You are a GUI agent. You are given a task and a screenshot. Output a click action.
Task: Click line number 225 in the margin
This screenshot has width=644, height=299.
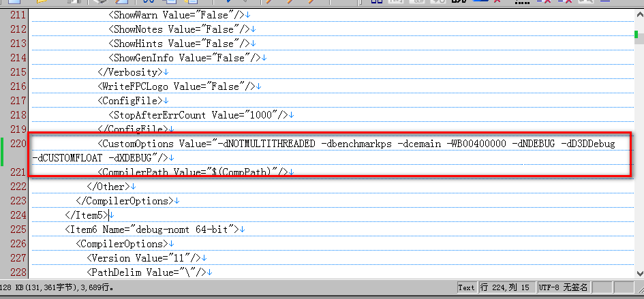(x=18, y=229)
